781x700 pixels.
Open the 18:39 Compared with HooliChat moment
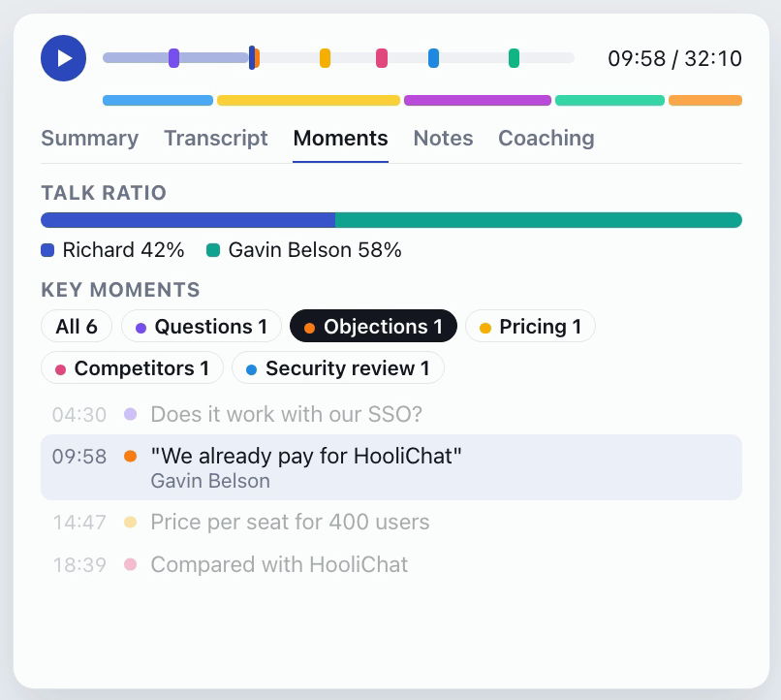coord(391,565)
